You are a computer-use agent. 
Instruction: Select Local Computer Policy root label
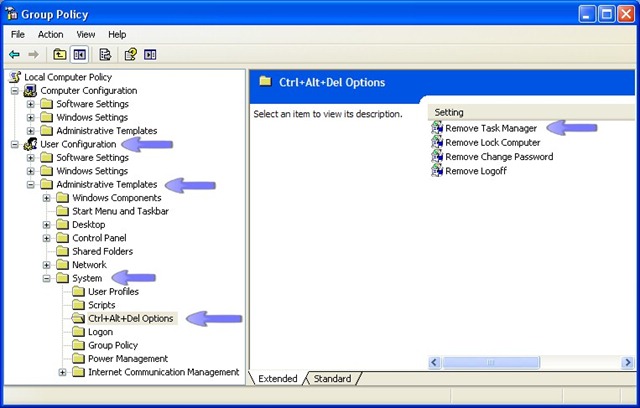click(x=68, y=77)
